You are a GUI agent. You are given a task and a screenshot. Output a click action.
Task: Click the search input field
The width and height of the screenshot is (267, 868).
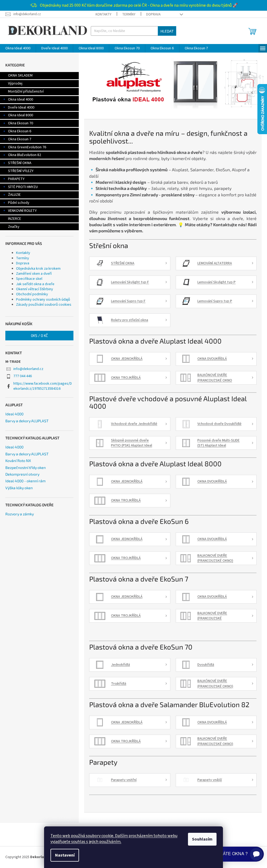point(124,31)
